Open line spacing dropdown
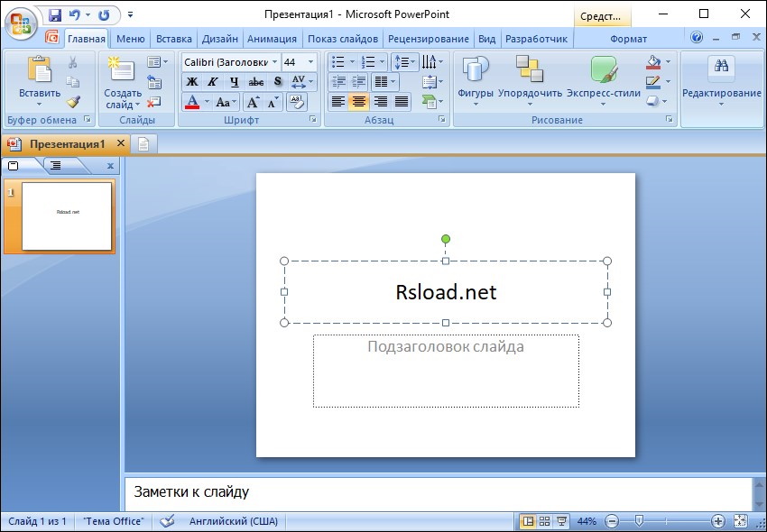The width and height of the screenshot is (767, 532). [x=404, y=61]
